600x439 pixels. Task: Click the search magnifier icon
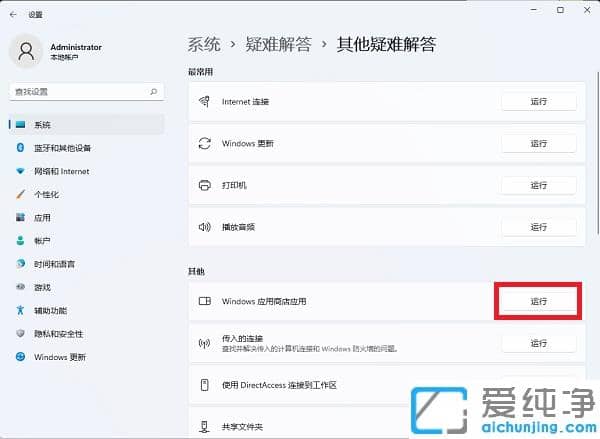pyautogui.click(x=153, y=91)
